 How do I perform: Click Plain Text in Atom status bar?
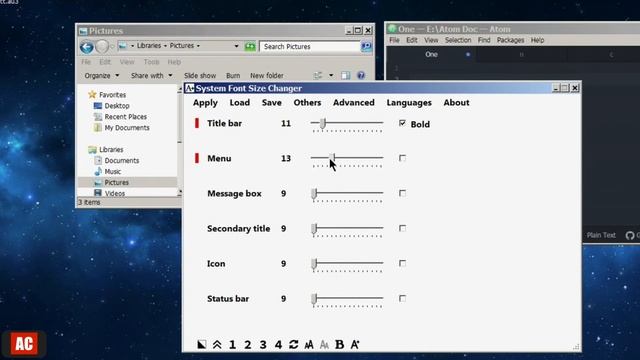point(601,236)
